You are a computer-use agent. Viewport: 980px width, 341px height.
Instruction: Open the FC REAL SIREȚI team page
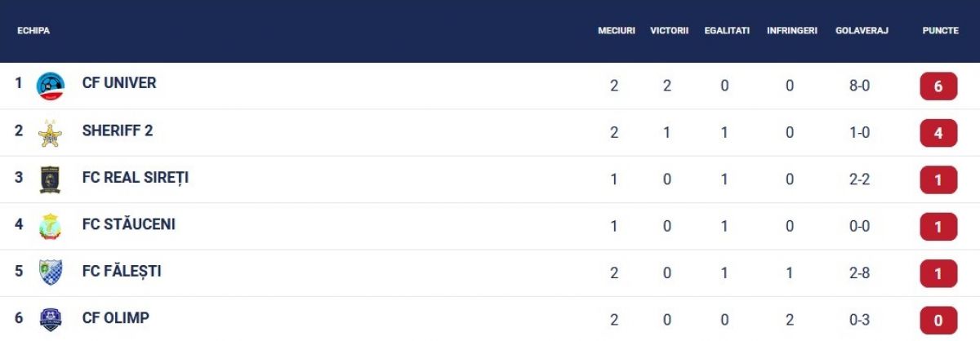[x=136, y=177]
